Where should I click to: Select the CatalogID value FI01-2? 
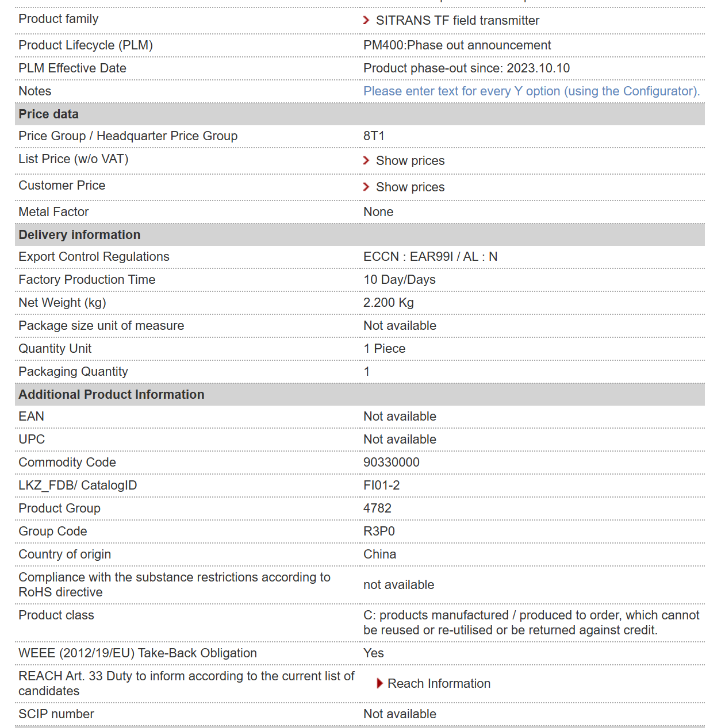point(382,486)
